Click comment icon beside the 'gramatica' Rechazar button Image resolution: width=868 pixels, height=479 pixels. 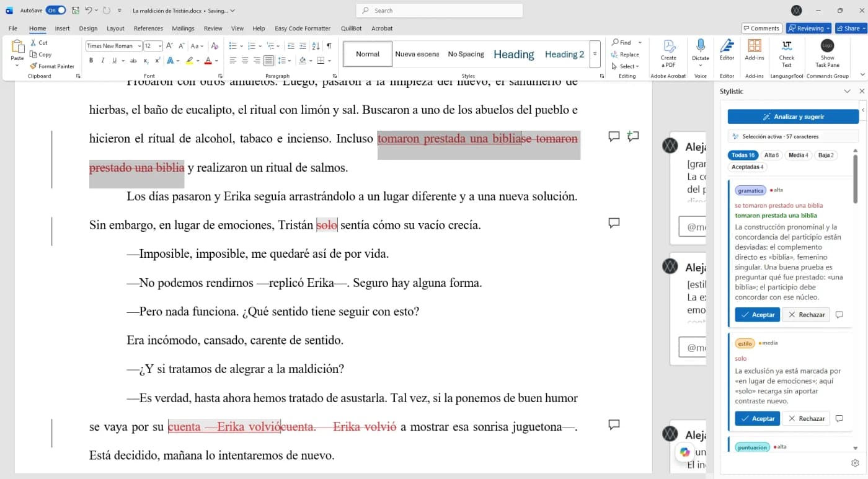pyautogui.click(x=839, y=315)
